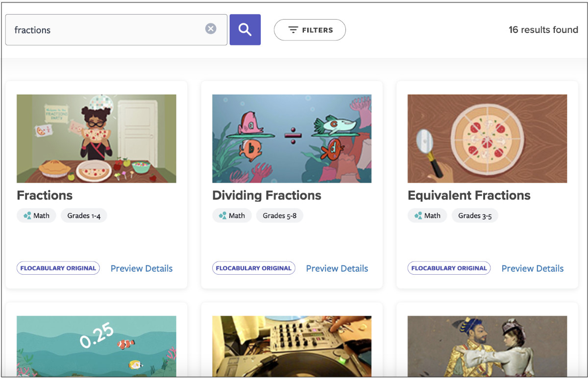Click the Grades 1-4 tag
This screenshot has width=588, height=378.
[x=84, y=215]
